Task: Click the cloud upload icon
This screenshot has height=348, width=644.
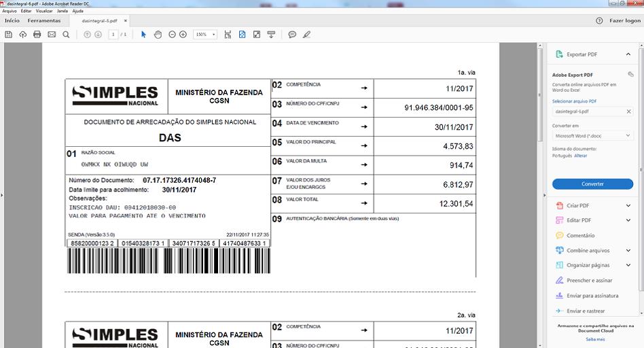Action: (22, 34)
